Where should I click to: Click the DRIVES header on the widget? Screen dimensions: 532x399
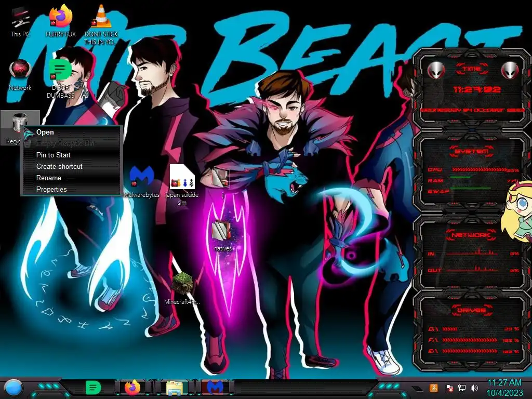472,310
